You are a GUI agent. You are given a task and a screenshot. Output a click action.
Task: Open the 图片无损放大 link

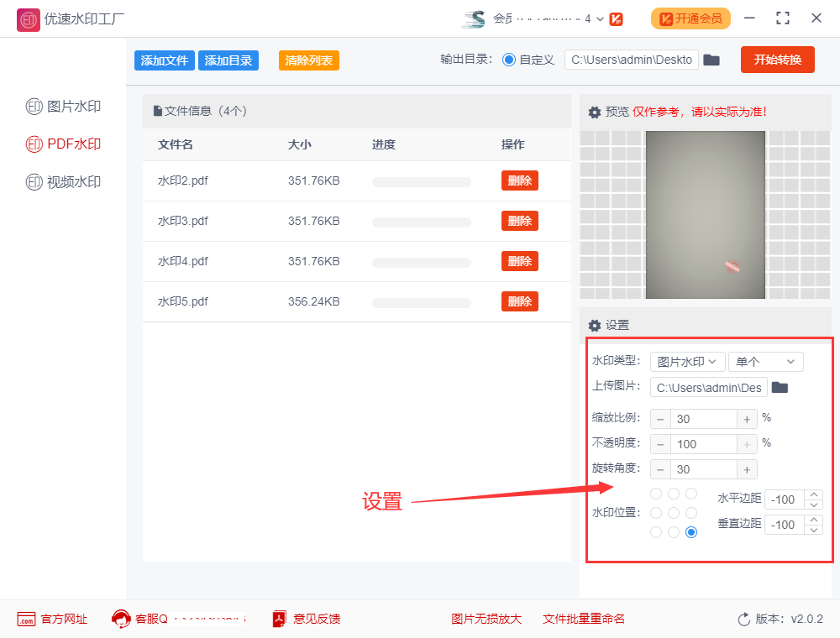click(x=486, y=619)
